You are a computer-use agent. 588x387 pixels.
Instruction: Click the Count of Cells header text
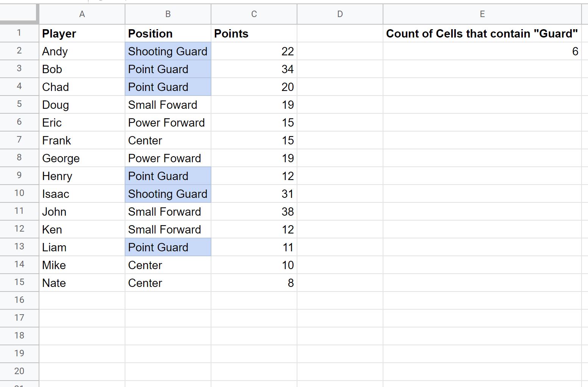click(482, 33)
